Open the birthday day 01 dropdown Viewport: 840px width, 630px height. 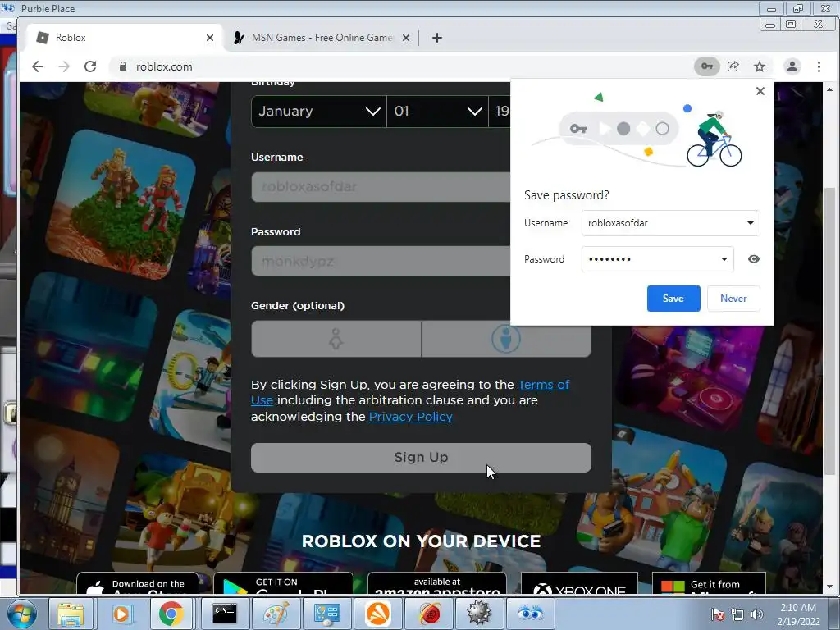click(438, 112)
